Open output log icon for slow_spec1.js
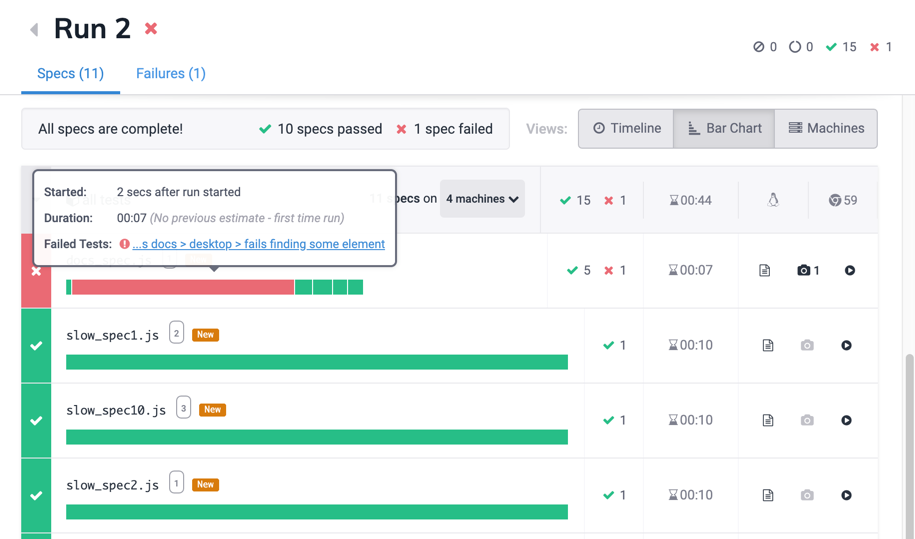The height and width of the screenshot is (539, 915). coord(767,345)
